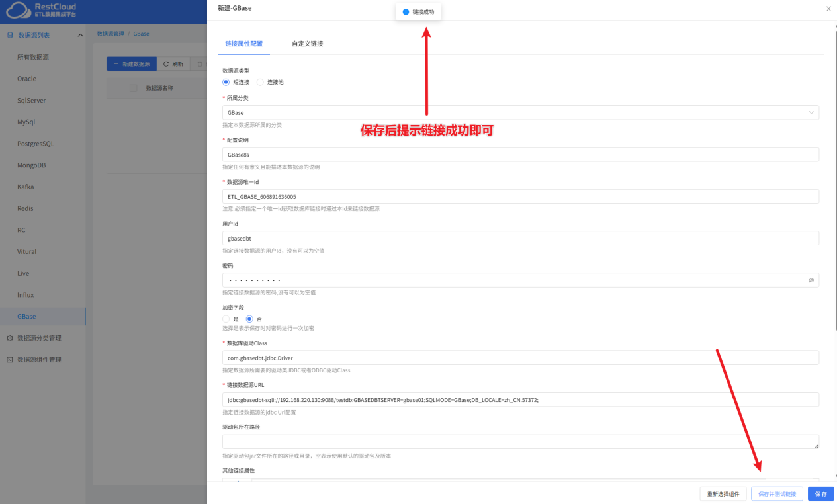Toggle password visibility eye icon
Screen dimensions: 837x504
coord(811,280)
